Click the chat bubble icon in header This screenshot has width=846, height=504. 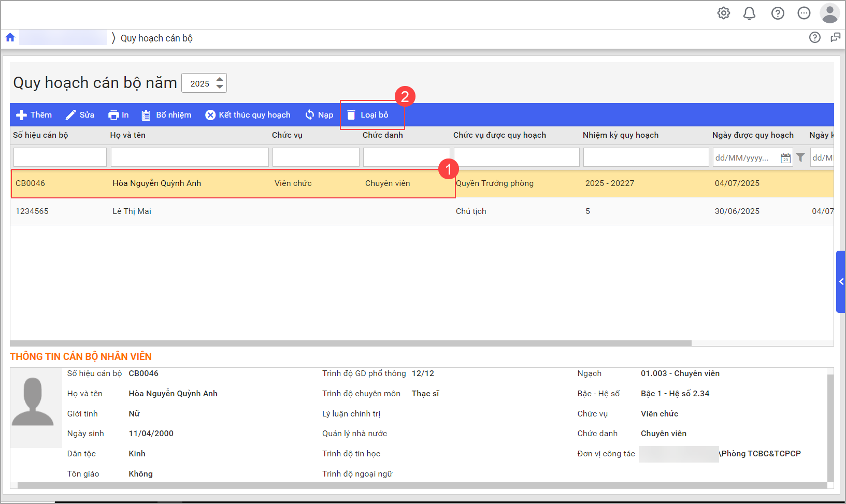pyautogui.click(x=804, y=13)
